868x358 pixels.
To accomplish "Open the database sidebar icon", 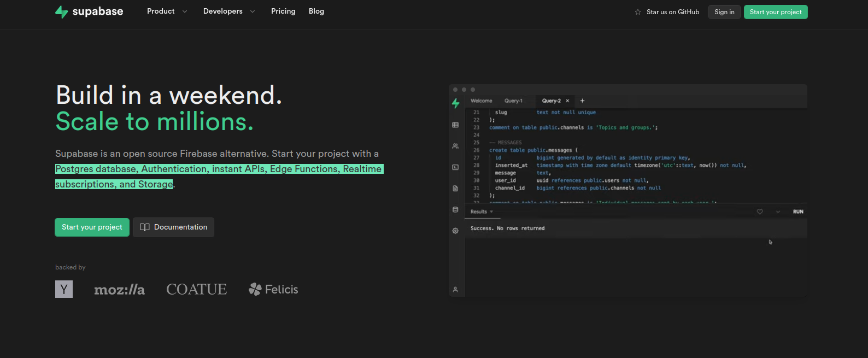I will click(455, 209).
